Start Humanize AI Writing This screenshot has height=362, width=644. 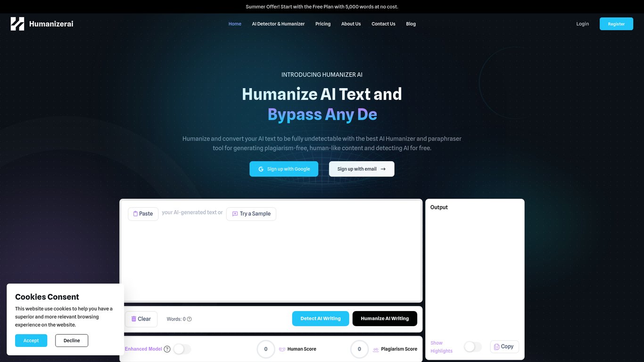point(385,319)
